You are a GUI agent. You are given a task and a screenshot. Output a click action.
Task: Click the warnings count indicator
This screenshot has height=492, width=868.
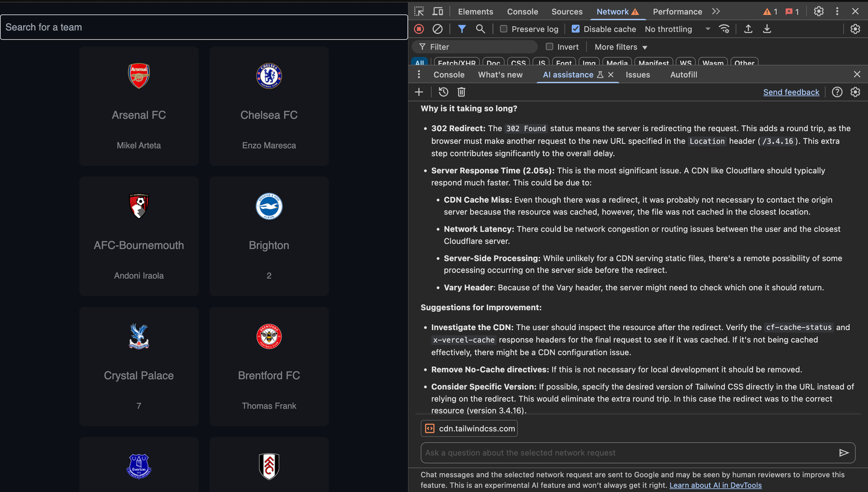click(x=770, y=11)
